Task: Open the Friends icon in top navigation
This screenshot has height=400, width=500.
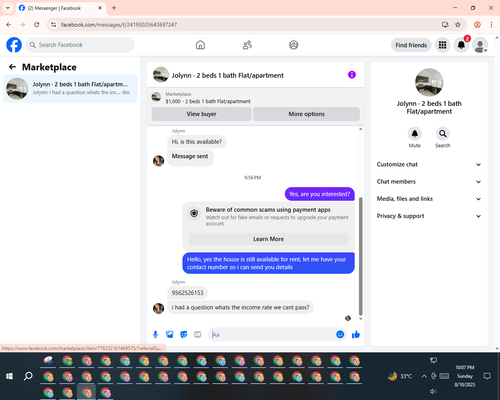Action: pos(247,45)
